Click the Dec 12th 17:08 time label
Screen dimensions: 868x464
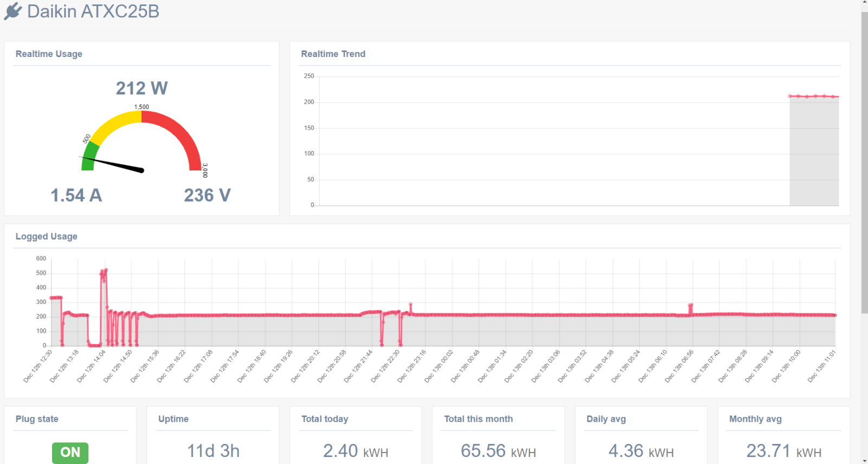coord(198,366)
